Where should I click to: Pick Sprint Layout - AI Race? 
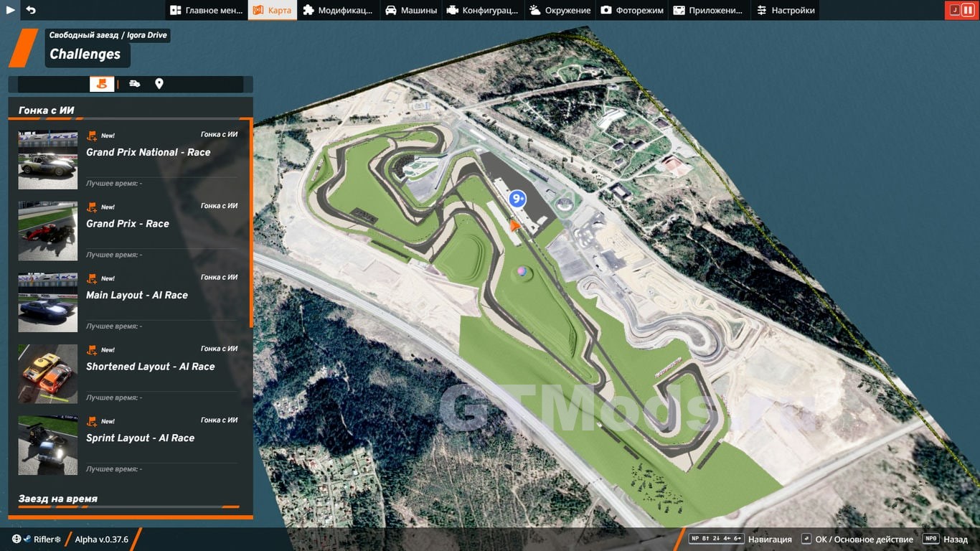[x=140, y=438]
